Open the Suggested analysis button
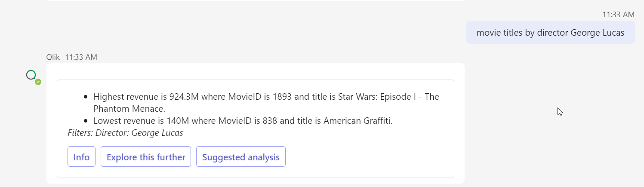This screenshot has width=644, height=187. 241,157
